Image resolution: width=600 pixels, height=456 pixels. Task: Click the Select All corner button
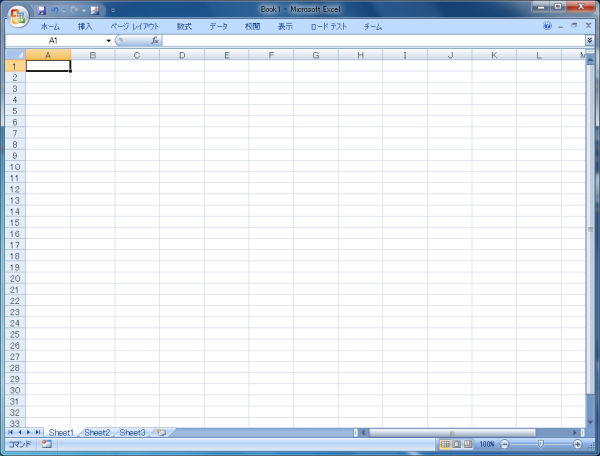(15, 55)
